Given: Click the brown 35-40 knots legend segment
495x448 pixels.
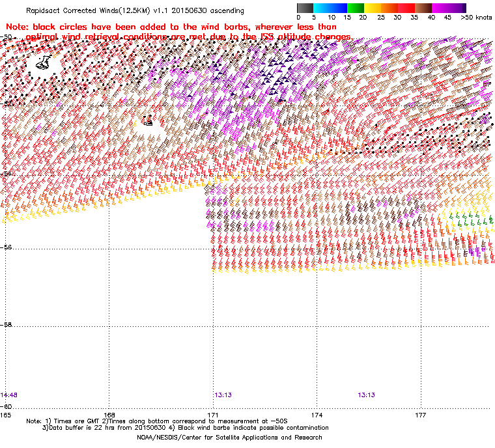Looking at the screenshot, I should click(423, 8).
